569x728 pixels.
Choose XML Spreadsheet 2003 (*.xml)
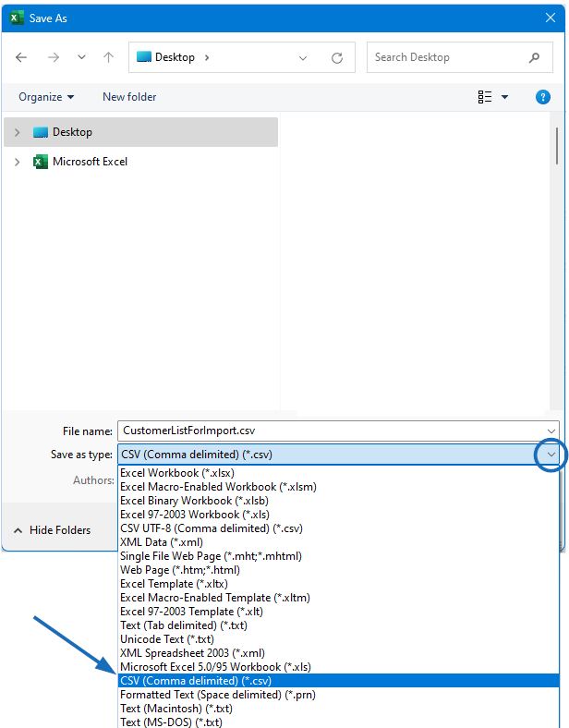tap(338, 653)
